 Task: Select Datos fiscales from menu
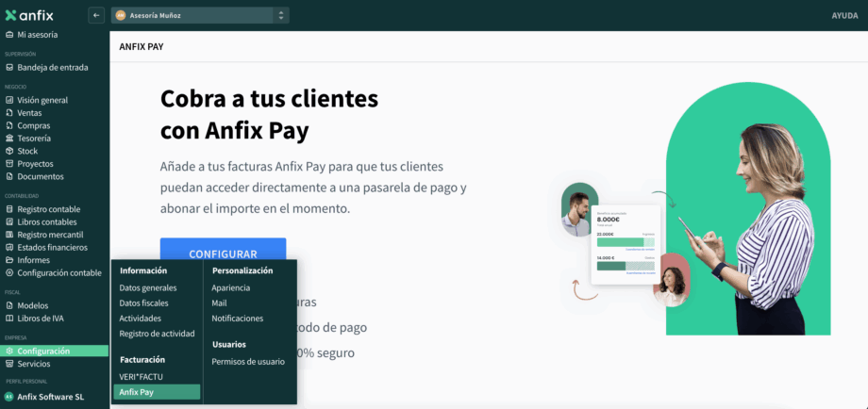[x=143, y=303]
